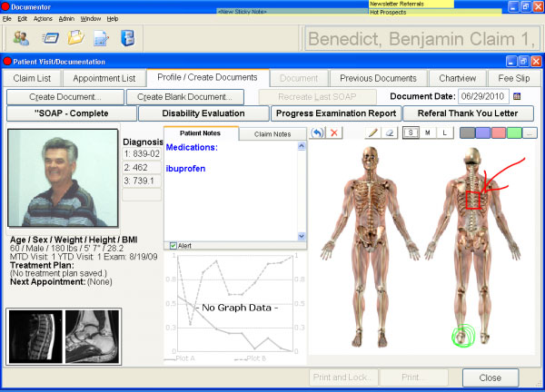Open more colors with ellipsis button
Image resolution: width=545 pixels, height=392 pixels.
(530, 133)
